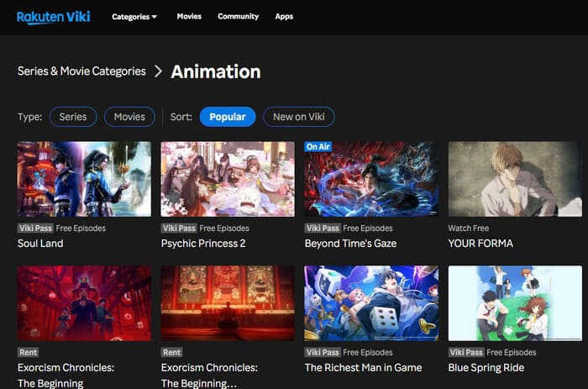Click the Animation page heading

pyautogui.click(x=216, y=71)
